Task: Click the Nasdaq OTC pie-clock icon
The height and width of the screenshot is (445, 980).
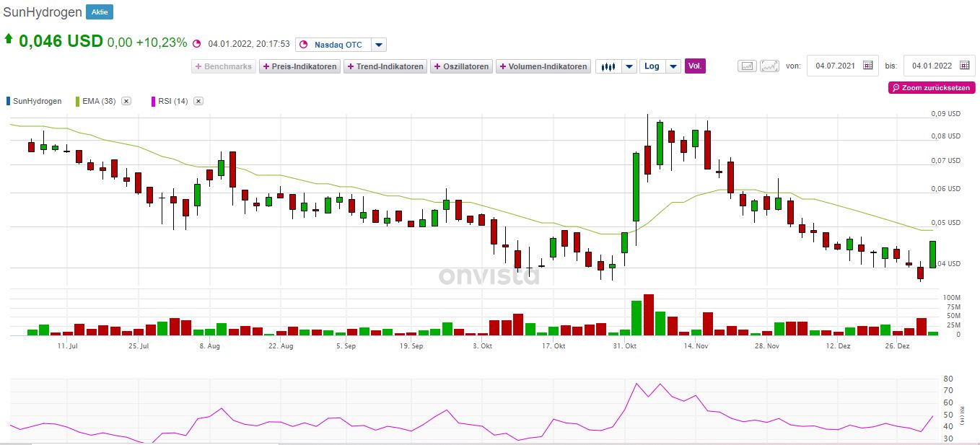Action: tap(303, 45)
